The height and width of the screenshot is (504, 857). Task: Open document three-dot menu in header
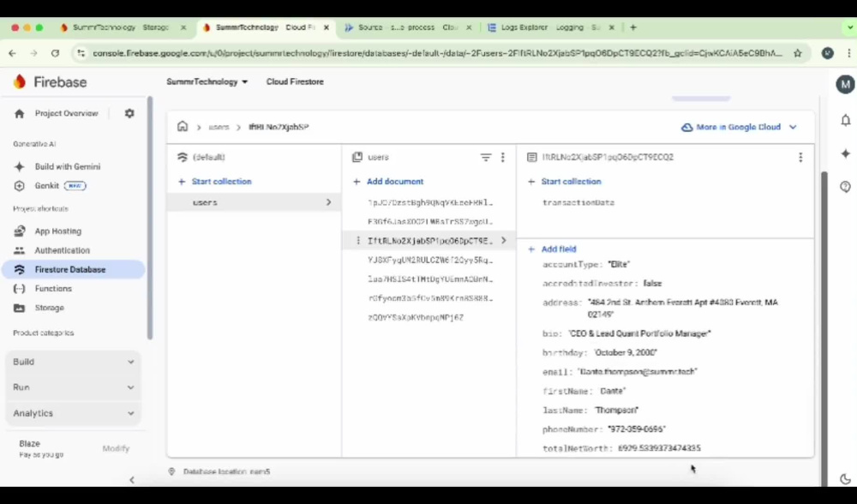[x=800, y=158]
